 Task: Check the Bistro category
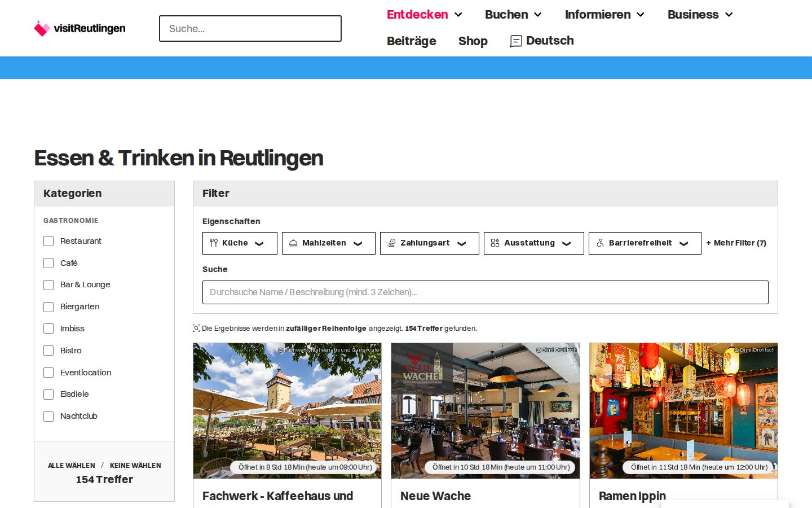[48, 351]
